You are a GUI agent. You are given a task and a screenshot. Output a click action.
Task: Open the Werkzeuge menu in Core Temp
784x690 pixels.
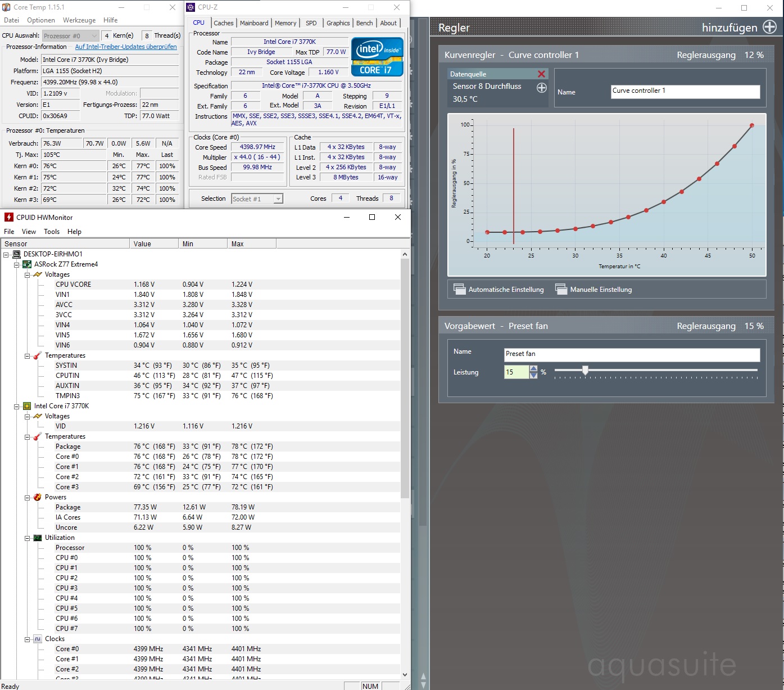(79, 20)
